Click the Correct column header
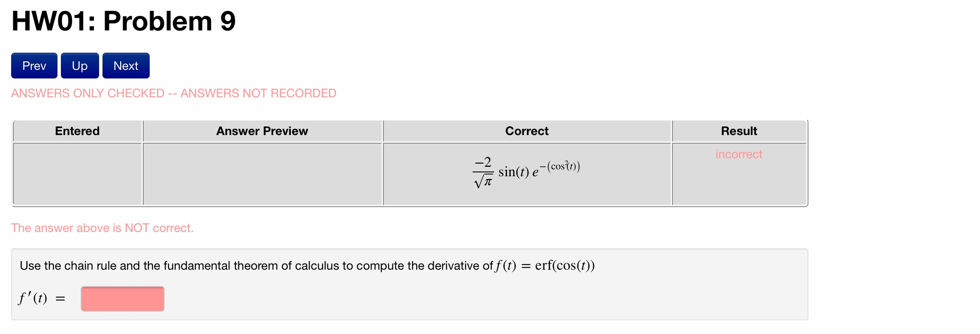 pyautogui.click(x=527, y=131)
